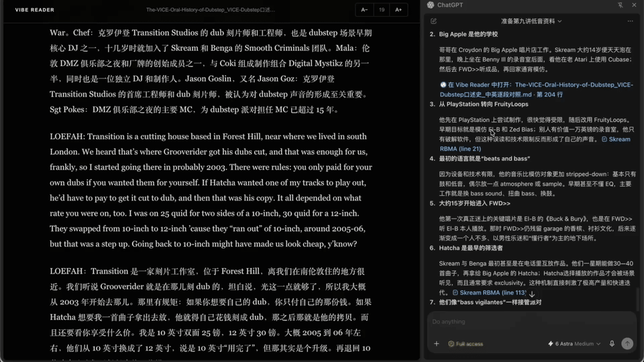Viewport: 644px width, 362px height.
Task: Send the message with the up-arrow button
Action: [x=627, y=344]
